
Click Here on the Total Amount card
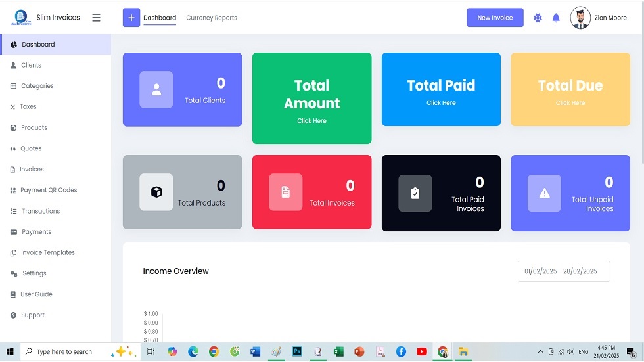coord(311,121)
